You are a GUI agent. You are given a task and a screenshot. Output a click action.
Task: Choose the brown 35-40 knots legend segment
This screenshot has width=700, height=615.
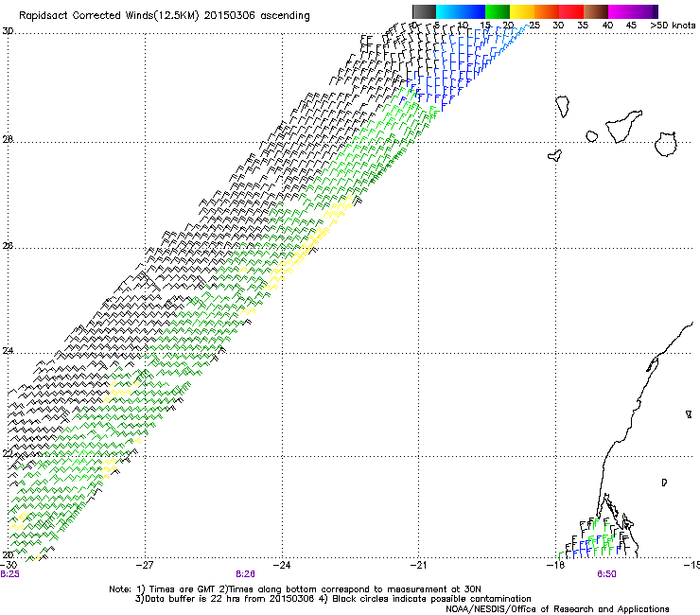click(596, 11)
